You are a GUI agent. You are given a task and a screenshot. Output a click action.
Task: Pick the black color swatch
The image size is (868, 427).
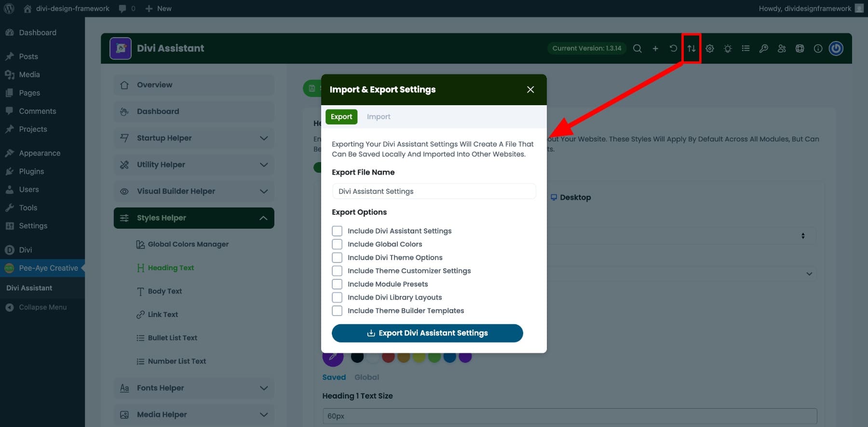coord(357,358)
